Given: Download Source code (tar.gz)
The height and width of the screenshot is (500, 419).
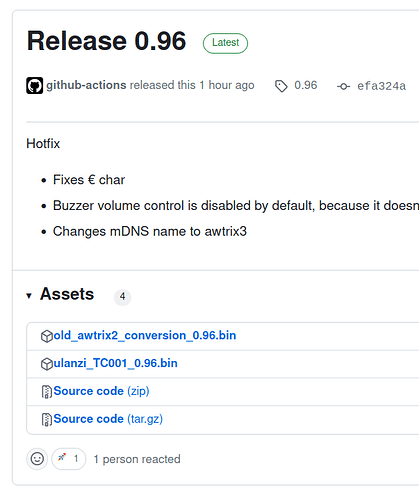Looking at the screenshot, I should [x=108, y=419].
